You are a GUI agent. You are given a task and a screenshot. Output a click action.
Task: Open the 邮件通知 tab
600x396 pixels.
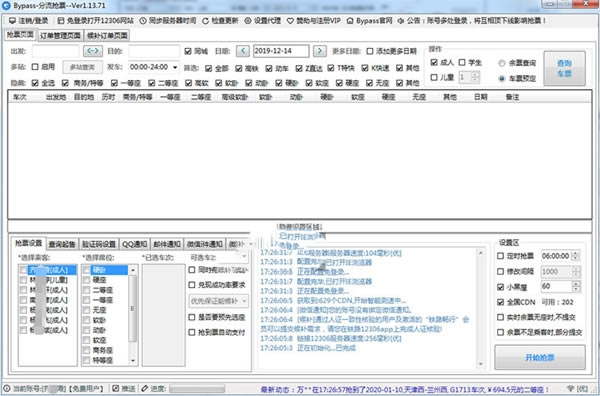[x=167, y=244]
